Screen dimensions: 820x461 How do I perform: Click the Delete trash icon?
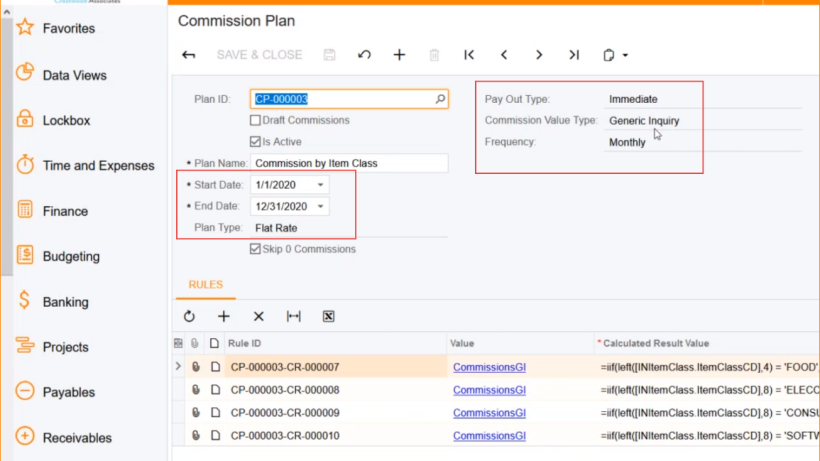[x=434, y=55]
